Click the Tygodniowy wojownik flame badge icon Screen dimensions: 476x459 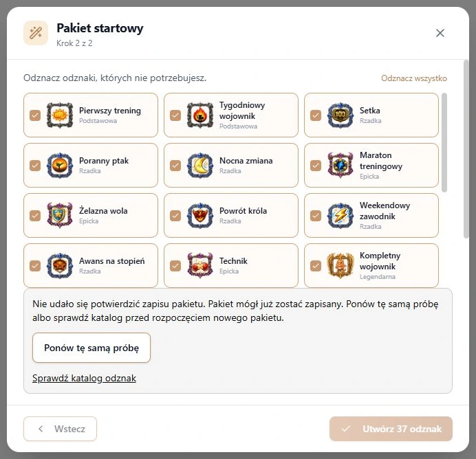pos(200,115)
